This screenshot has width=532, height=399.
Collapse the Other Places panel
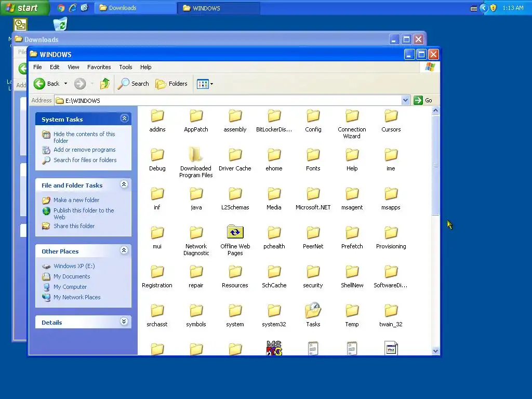pyautogui.click(x=124, y=250)
